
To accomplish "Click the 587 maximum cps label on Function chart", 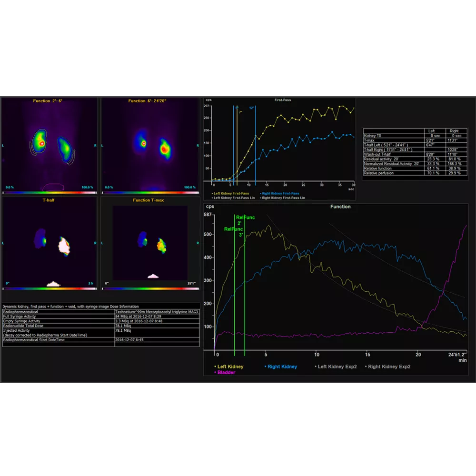I will (208, 214).
